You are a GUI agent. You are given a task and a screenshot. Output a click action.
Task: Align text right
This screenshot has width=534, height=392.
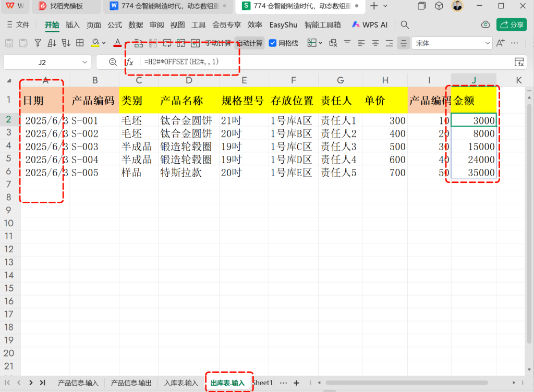tap(389, 43)
